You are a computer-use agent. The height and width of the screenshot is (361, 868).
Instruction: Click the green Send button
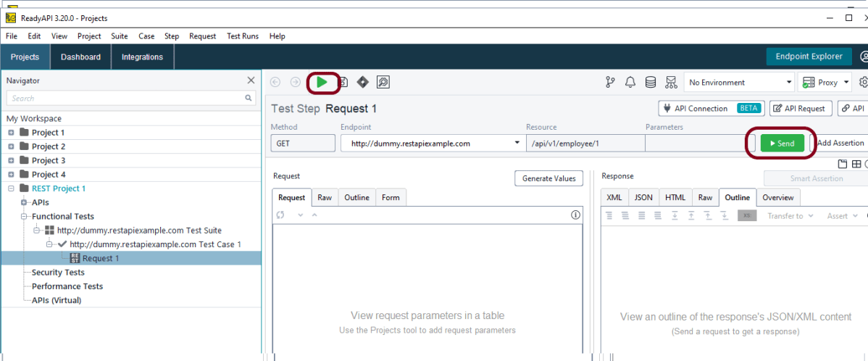[782, 144]
